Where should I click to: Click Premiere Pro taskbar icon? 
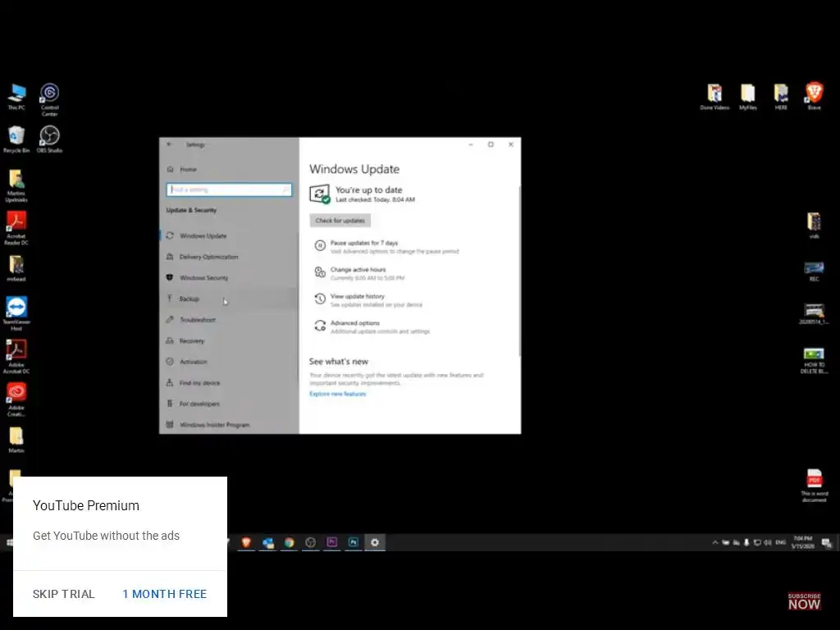[x=332, y=543]
